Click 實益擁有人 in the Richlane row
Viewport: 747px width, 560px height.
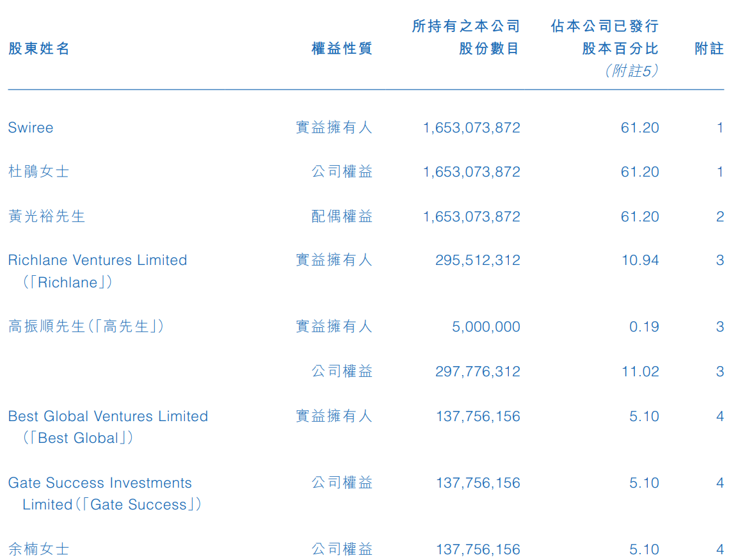334,260
